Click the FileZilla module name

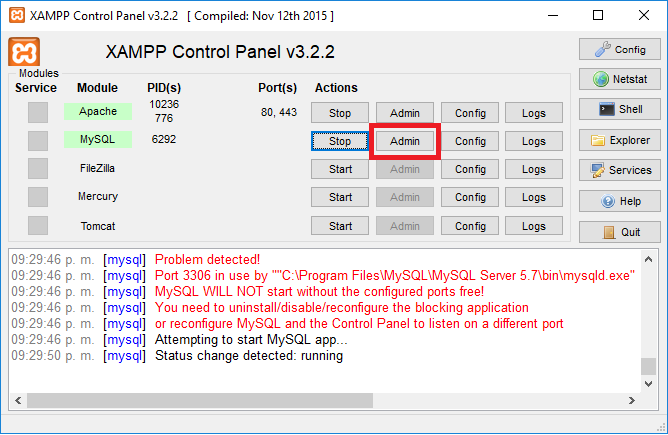[97, 168]
